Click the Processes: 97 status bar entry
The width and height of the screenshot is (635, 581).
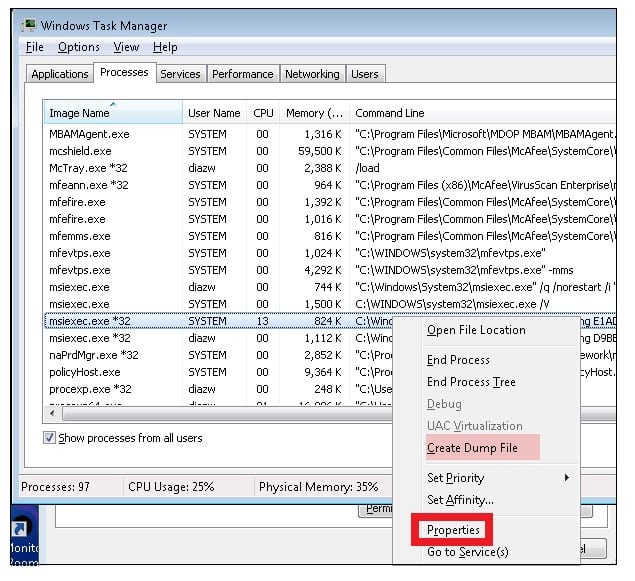(55, 487)
